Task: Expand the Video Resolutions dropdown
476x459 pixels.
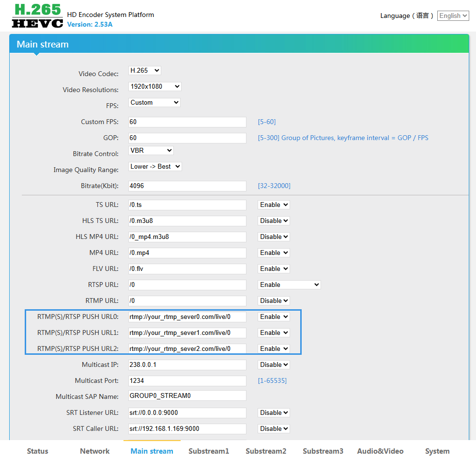Action: click(x=155, y=87)
